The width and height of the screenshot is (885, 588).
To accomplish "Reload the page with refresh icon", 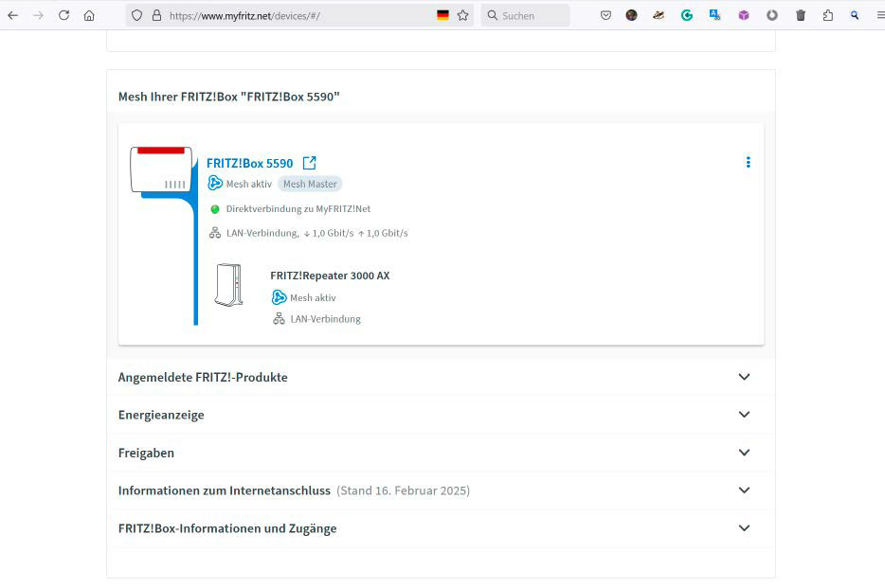I will pos(63,15).
